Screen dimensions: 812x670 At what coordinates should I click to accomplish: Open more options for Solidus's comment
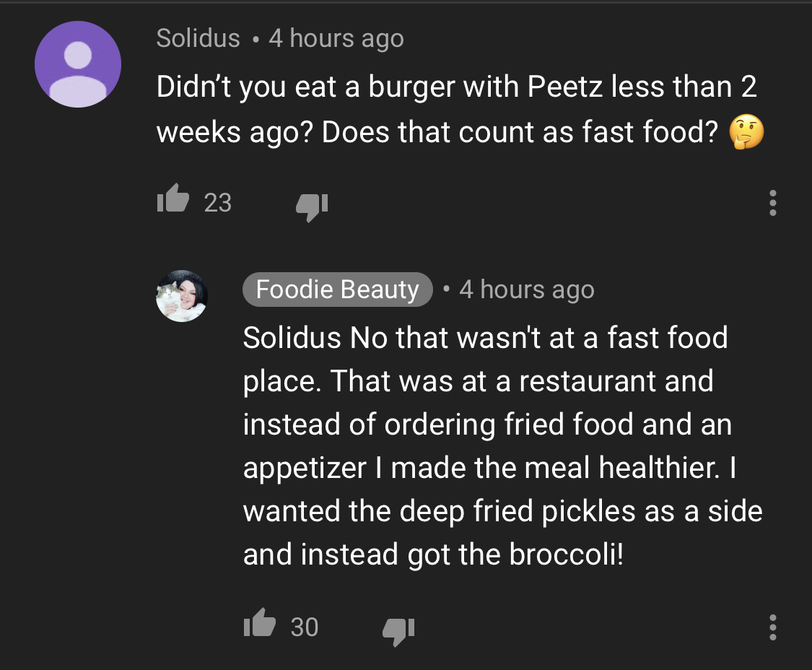tap(772, 203)
